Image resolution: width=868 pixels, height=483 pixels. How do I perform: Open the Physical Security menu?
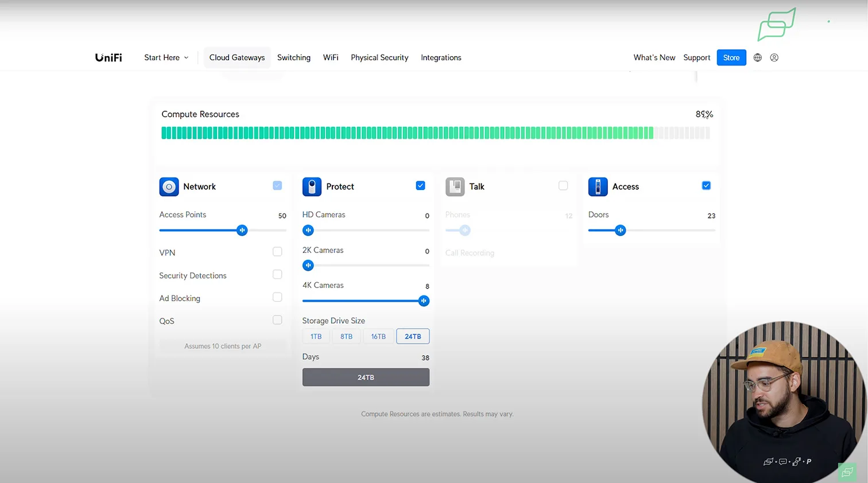click(x=379, y=57)
